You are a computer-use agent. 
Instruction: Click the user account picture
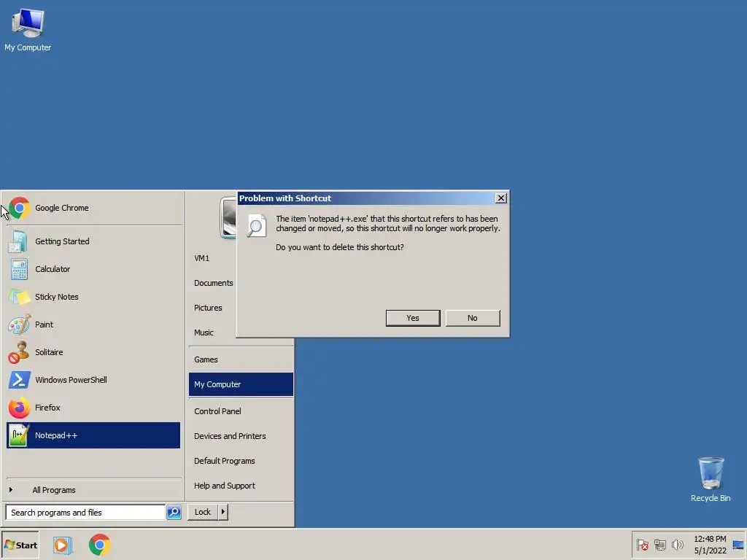pos(228,217)
